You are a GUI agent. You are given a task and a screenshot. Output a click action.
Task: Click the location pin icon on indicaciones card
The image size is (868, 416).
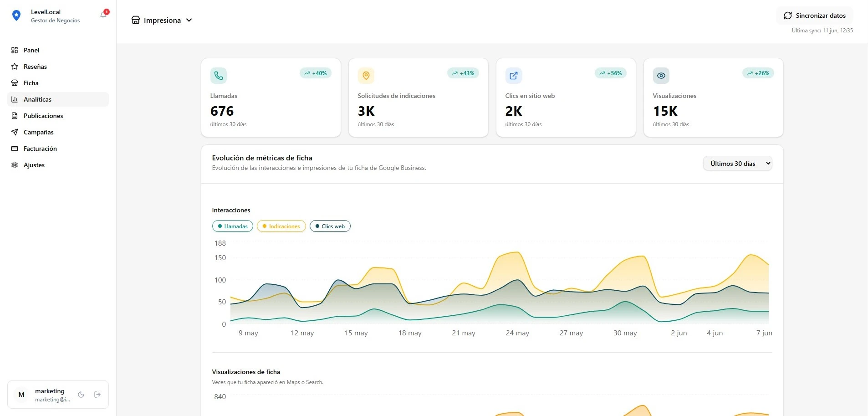(366, 76)
